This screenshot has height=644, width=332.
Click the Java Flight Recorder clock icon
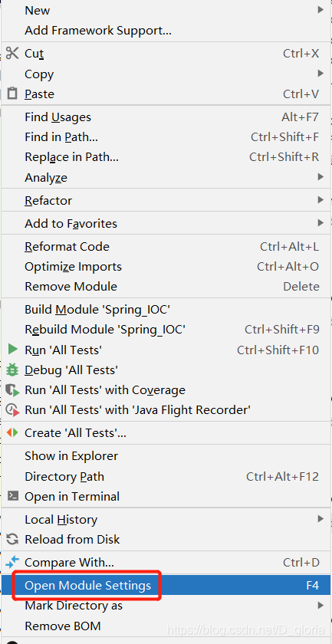(x=12, y=409)
